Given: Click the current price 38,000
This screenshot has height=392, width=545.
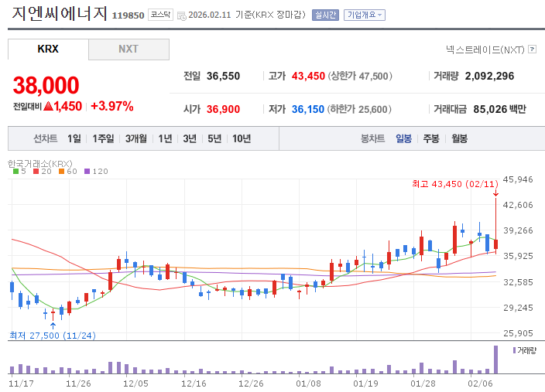Looking at the screenshot, I should click(x=46, y=85).
